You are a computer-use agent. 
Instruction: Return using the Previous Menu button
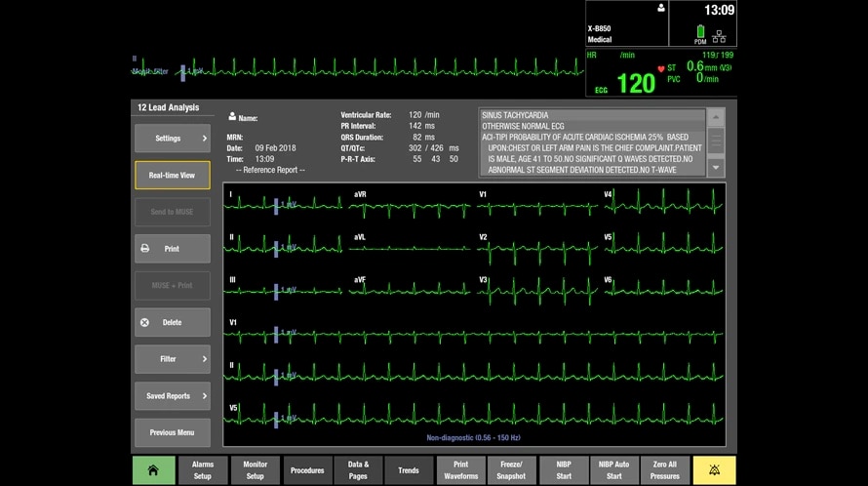[x=172, y=432]
